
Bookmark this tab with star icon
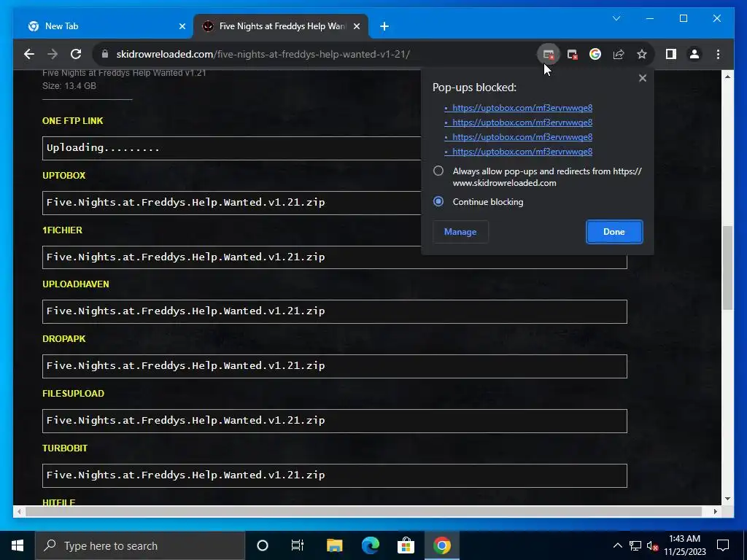(642, 54)
